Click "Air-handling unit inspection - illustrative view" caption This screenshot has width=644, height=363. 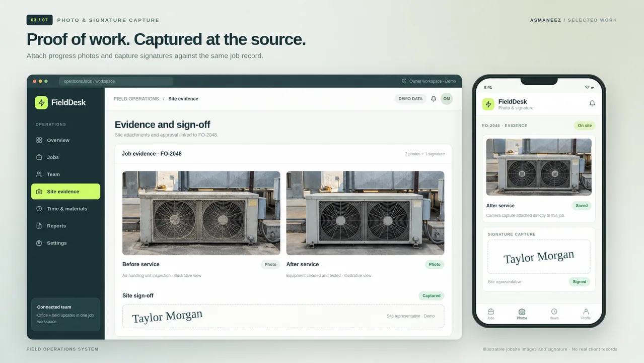[x=162, y=276]
